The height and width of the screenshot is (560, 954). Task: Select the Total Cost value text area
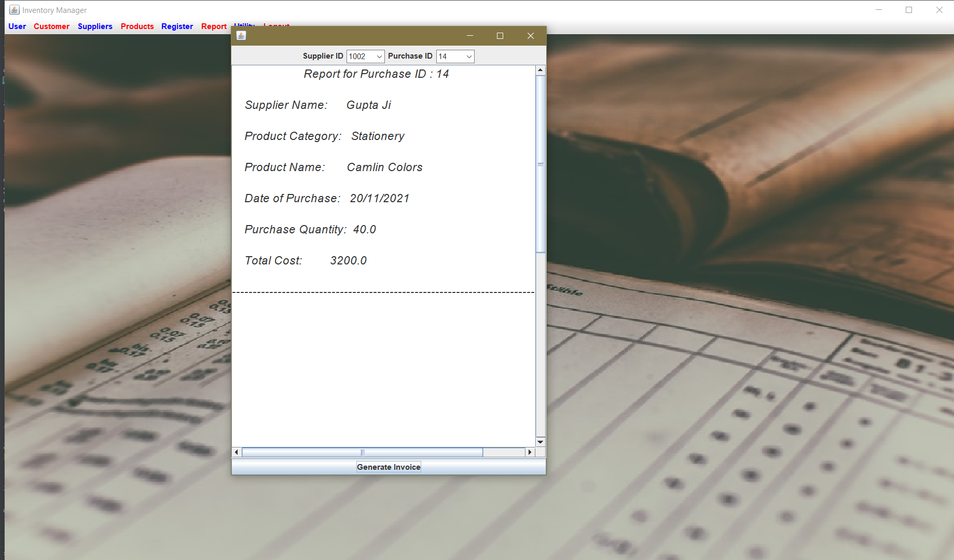click(348, 260)
